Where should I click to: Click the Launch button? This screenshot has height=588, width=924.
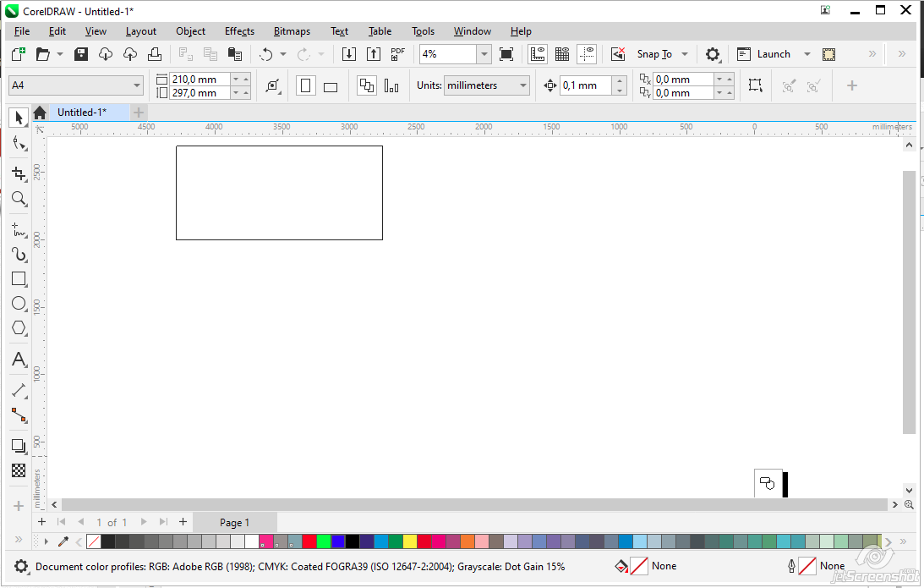point(773,54)
